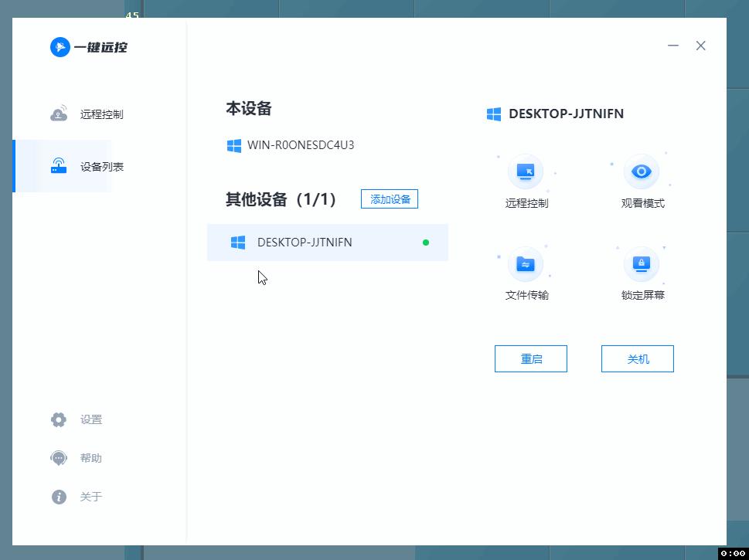
Task: Click the 一键远控 app logo
Action: point(87,46)
